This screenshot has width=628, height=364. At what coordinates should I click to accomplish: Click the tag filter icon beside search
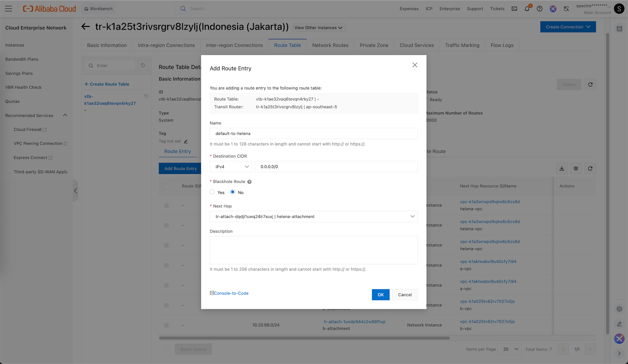[x=143, y=65]
